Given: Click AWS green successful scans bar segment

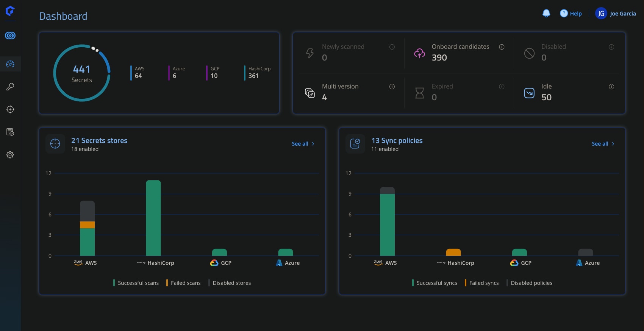Looking at the screenshot, I should [x=87, y=242].
